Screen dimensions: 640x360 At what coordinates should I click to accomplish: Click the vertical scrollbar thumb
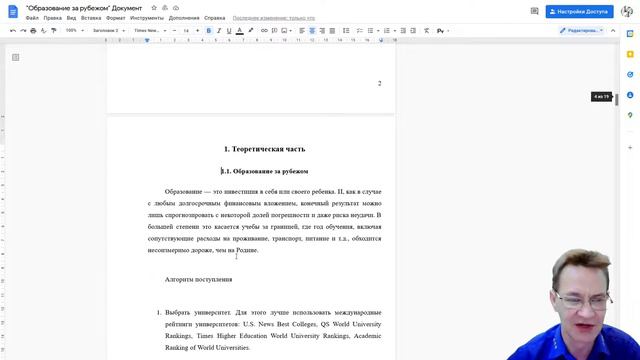pyautogui.click(x=616, y=99)
